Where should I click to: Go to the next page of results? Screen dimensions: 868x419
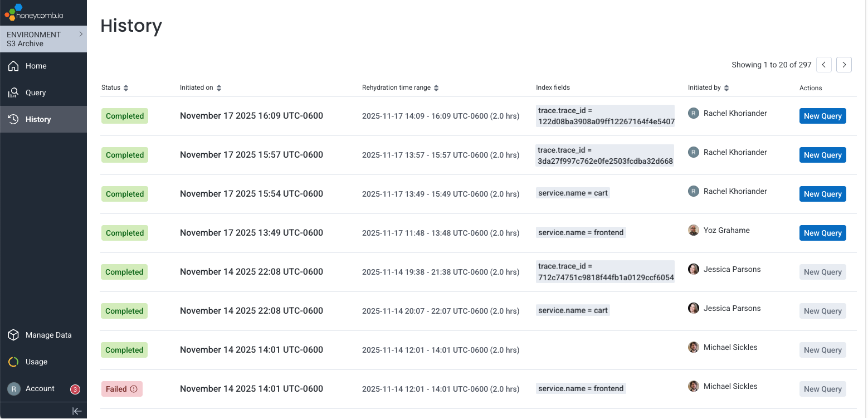pyautogui.click(x=843, y=65)
